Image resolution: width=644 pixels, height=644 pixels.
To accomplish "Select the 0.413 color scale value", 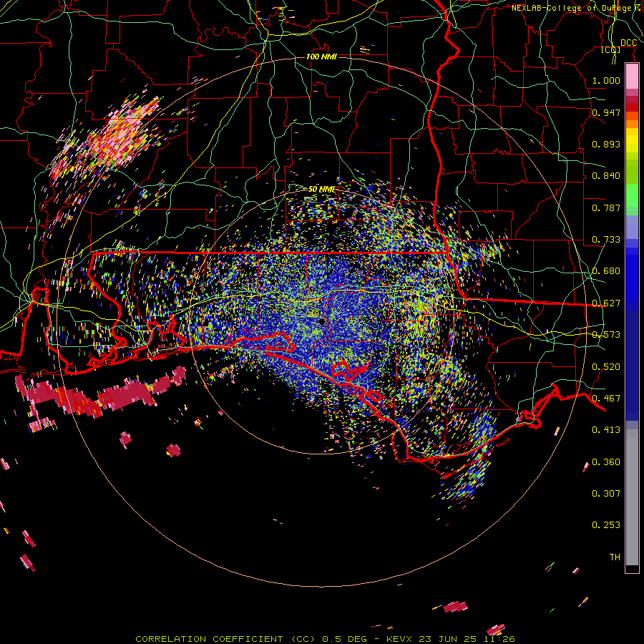I will pos(606,430).
